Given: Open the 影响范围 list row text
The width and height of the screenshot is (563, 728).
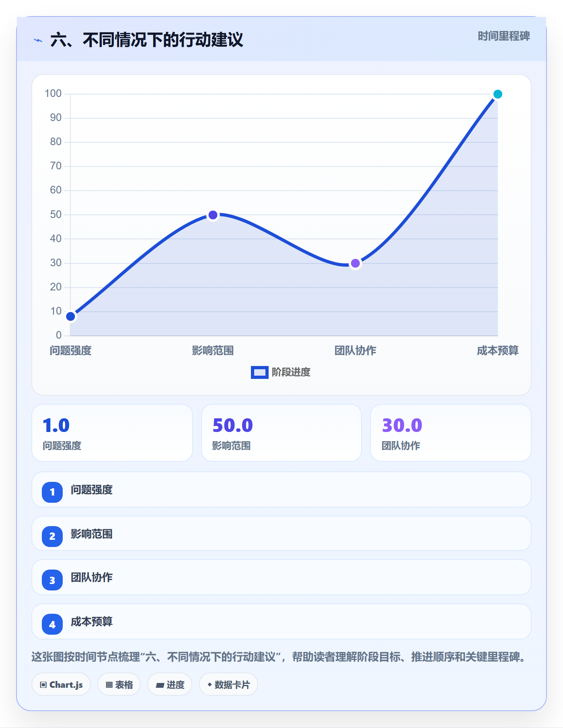Looking at the screenshot, I should 92,534.
